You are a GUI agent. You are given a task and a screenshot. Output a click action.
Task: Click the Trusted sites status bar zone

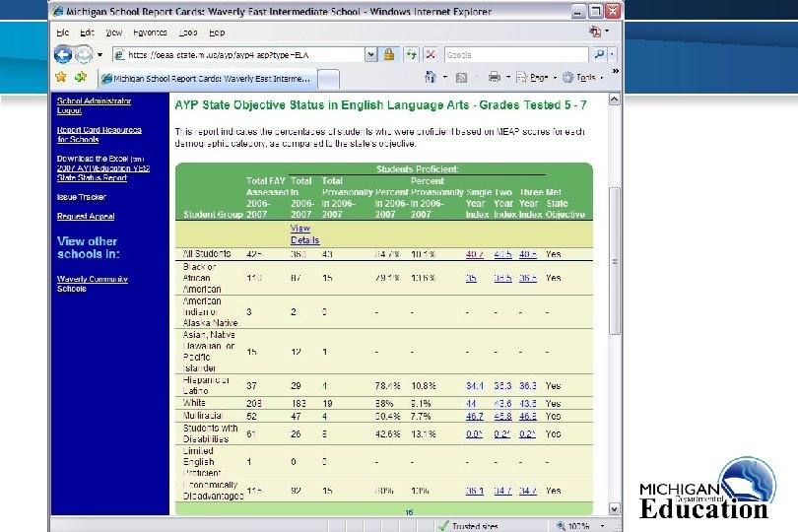tap(468, 526)
